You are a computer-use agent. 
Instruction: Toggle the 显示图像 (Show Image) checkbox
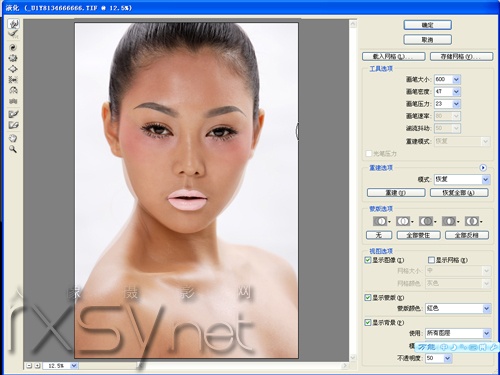coord(368,260)
